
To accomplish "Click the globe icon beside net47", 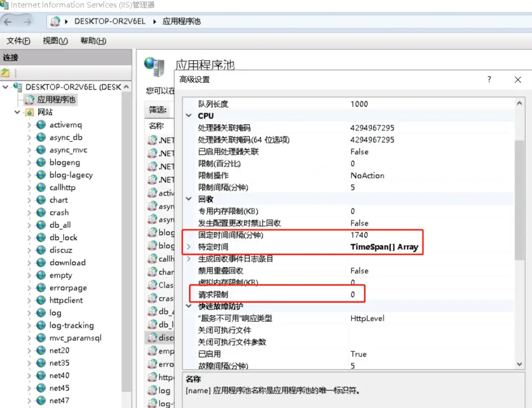I will [41, 401].
